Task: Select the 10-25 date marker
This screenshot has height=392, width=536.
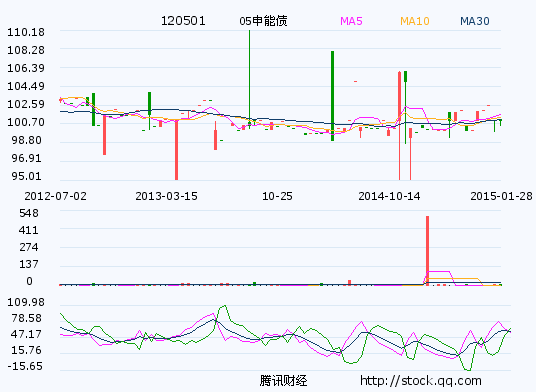Action: [x=277, y=196]
